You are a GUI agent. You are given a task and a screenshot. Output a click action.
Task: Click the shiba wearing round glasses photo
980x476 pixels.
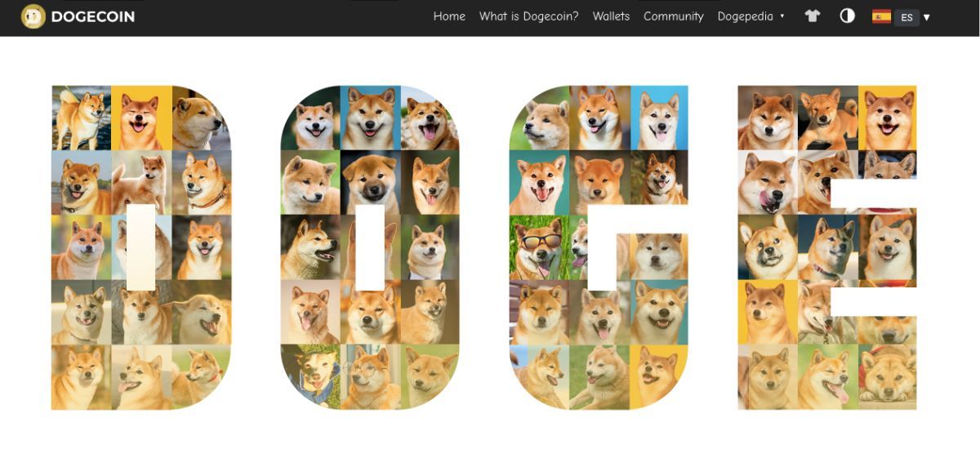371,376
